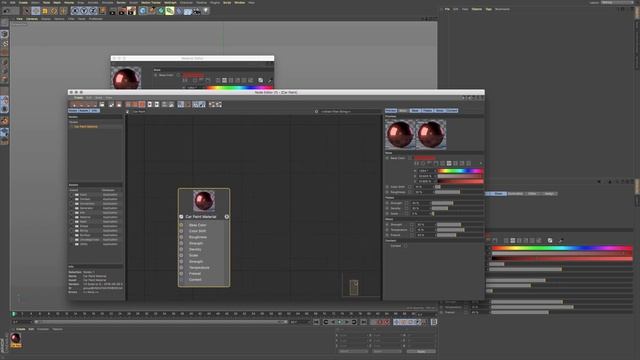Select the Move tool in top toolbar

(x=36, y=11)
